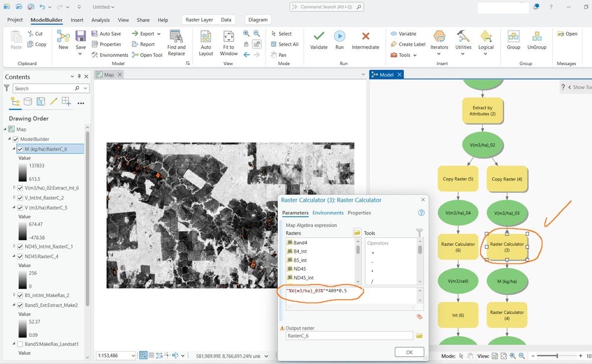The width and height of the screenshot is (592, 364).
Task: Open coordinate units dropdown in status bar
Action: [267, 356]
